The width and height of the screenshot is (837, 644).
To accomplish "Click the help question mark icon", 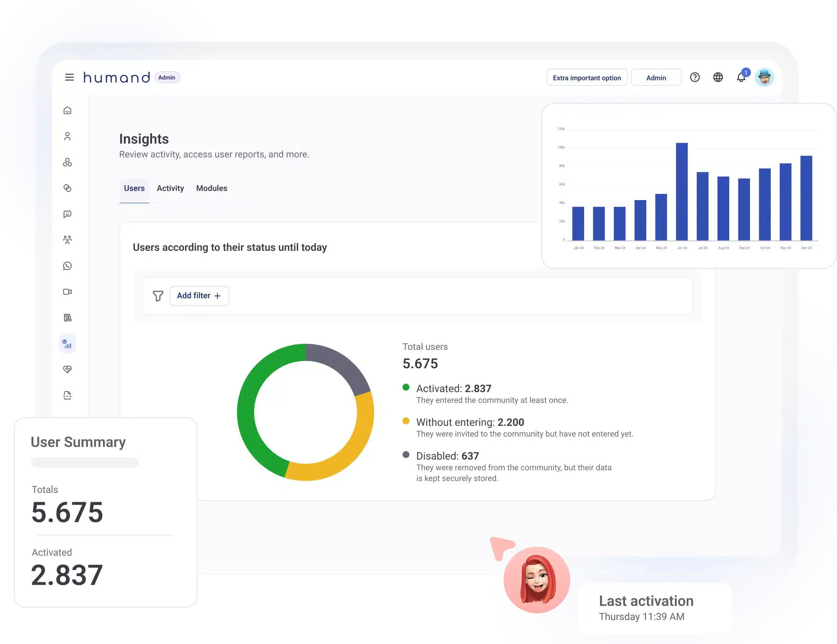I will pyautogui.click(x=695, y=77).
